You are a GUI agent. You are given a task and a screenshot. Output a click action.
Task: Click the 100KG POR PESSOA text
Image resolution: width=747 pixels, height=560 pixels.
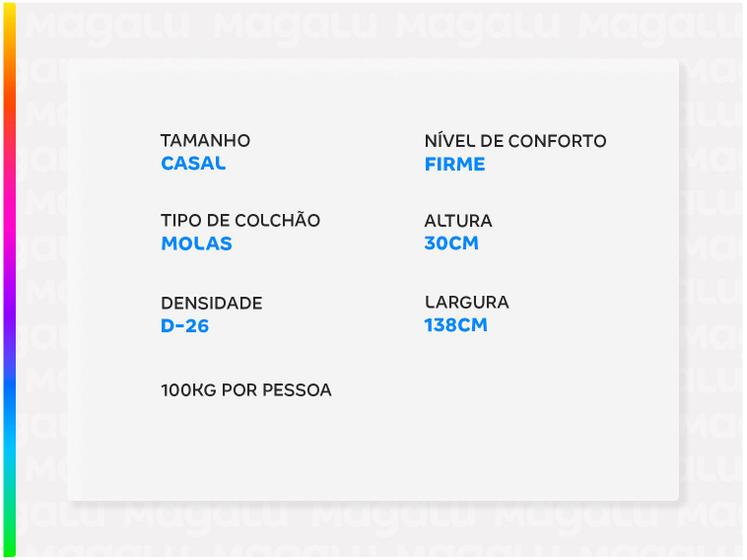(x=246, y=390)
